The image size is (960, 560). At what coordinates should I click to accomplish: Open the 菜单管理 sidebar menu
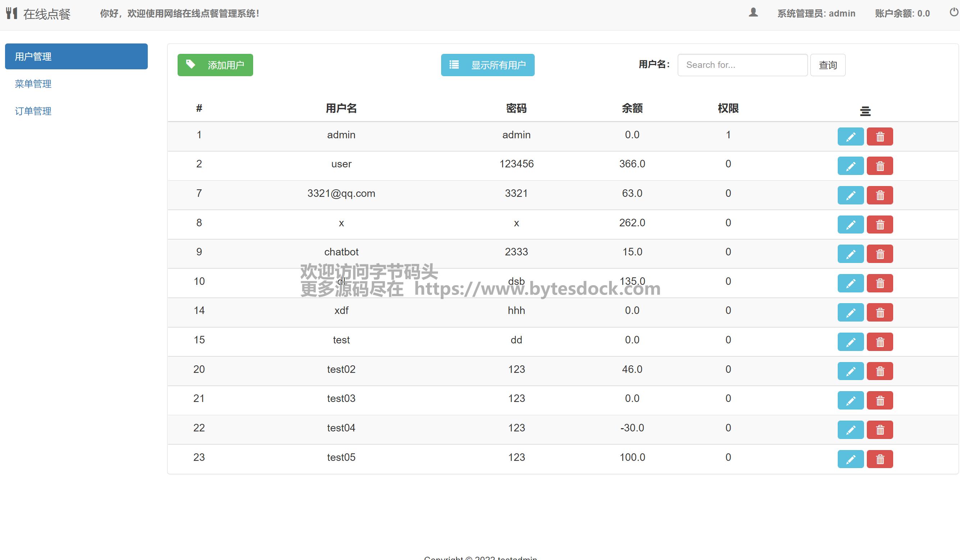tap(33, 84)
